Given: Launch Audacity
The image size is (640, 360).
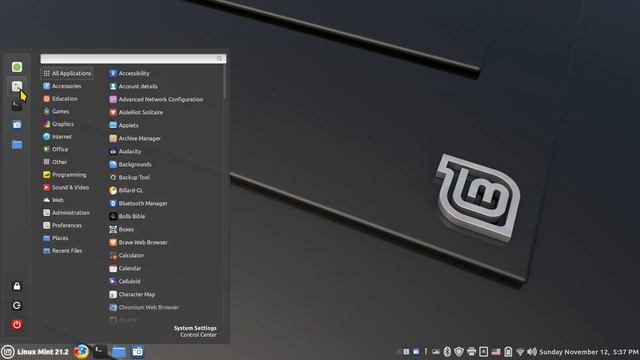Looking at the screenshot, I should coord(125,151).
